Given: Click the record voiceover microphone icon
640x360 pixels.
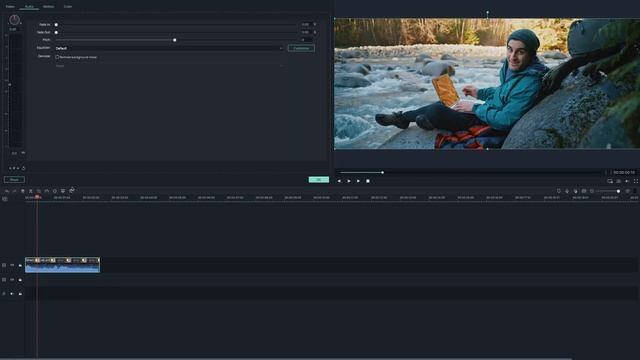Looking at the screenshot, I should pos(567,191).
